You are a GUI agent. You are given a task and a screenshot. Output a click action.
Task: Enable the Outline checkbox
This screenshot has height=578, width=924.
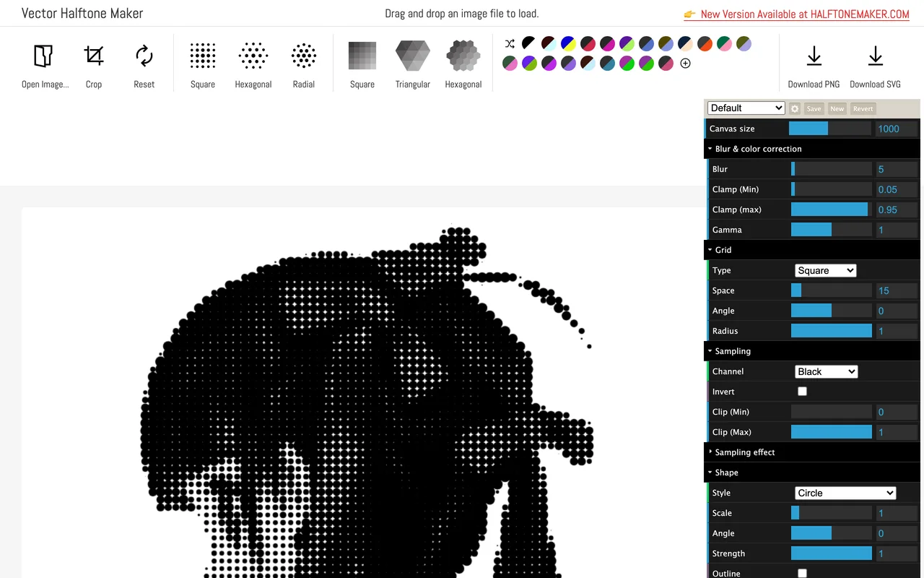[x=802, y=573]
